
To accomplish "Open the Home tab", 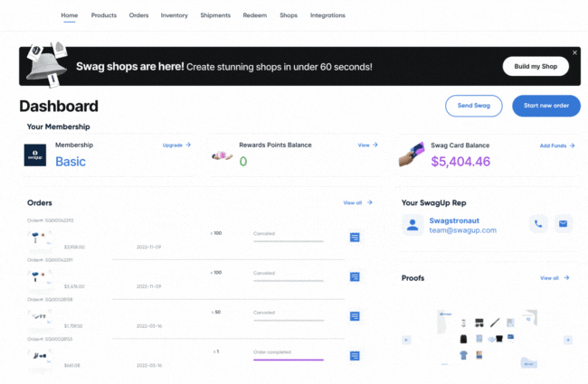I will tap(70, 15).
